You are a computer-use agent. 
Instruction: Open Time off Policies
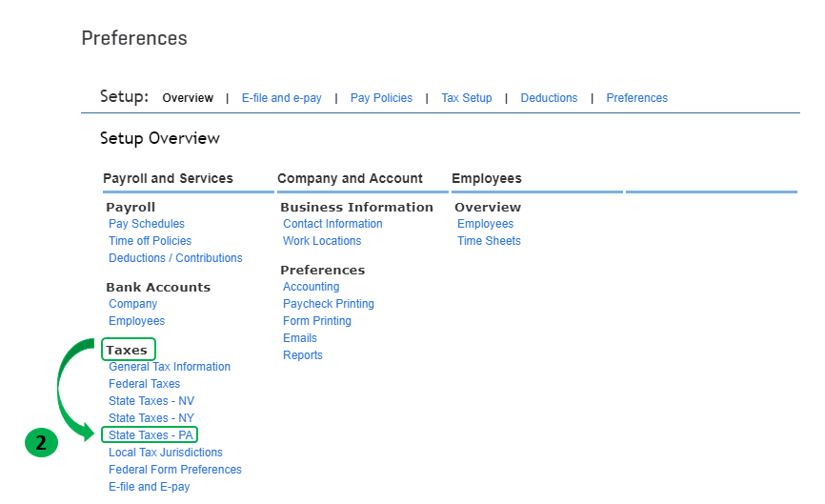point(150,241)
